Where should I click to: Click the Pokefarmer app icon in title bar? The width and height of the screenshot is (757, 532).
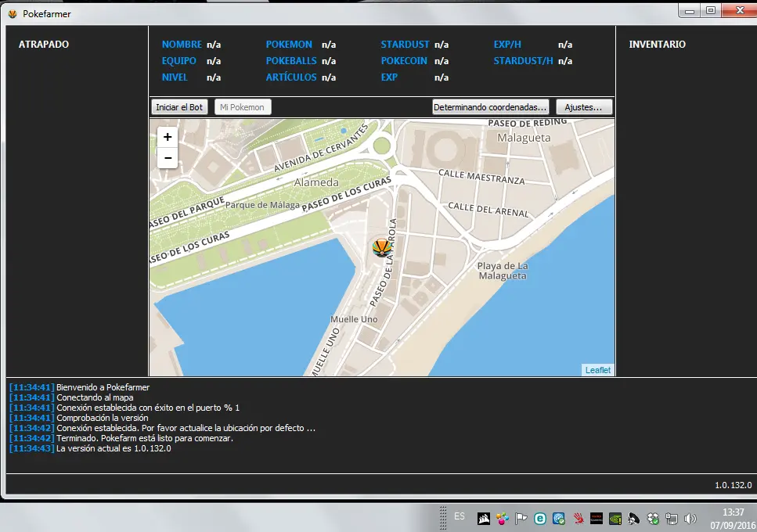point(13,14)
